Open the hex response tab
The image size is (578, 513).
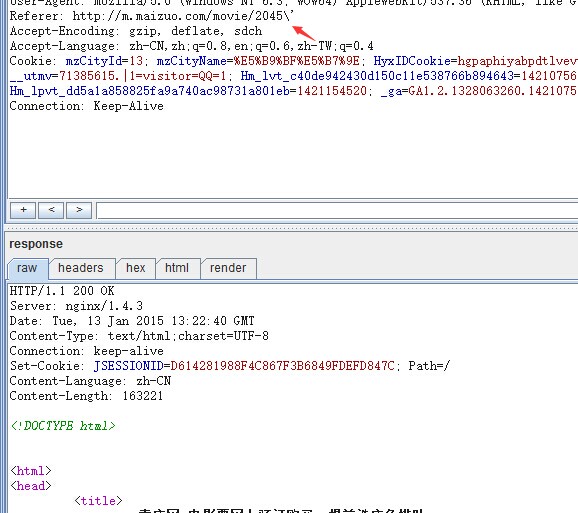pos(136,268)
